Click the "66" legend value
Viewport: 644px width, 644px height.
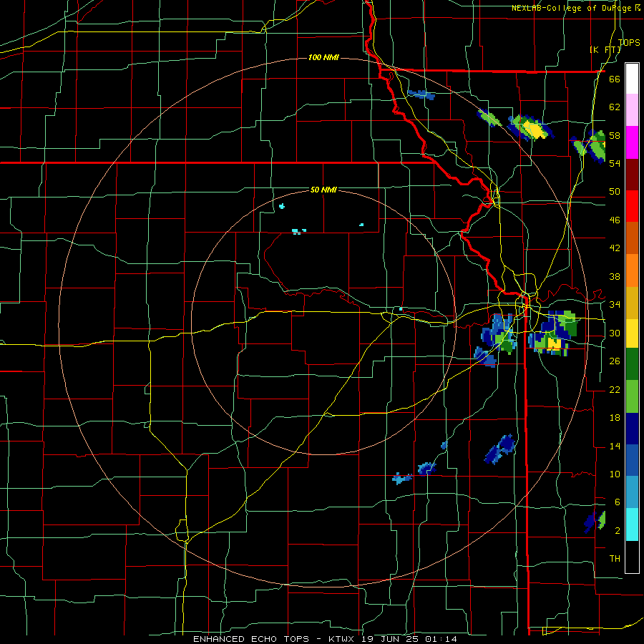tap(615, 79)
